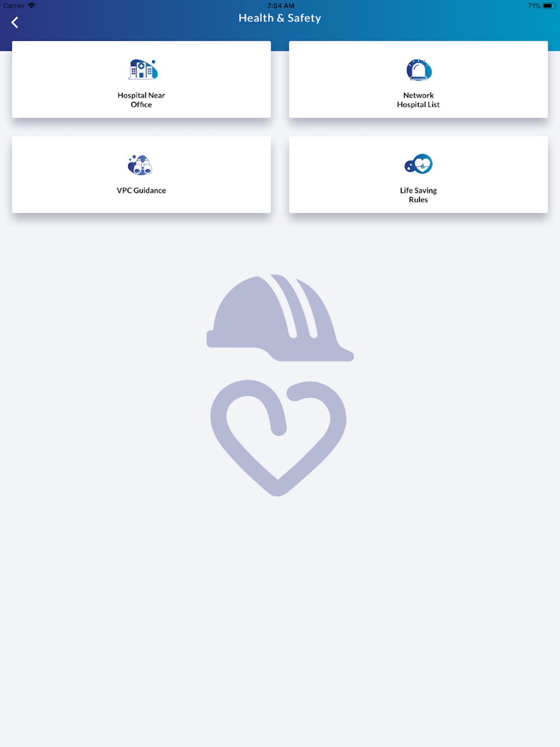Tap the large heart graphic

click(278, 438)
